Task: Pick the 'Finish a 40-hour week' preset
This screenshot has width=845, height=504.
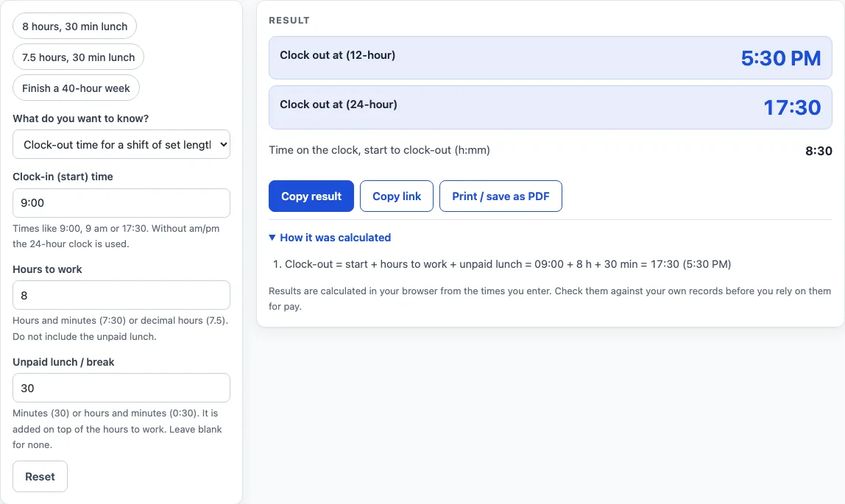Action: 76,88
